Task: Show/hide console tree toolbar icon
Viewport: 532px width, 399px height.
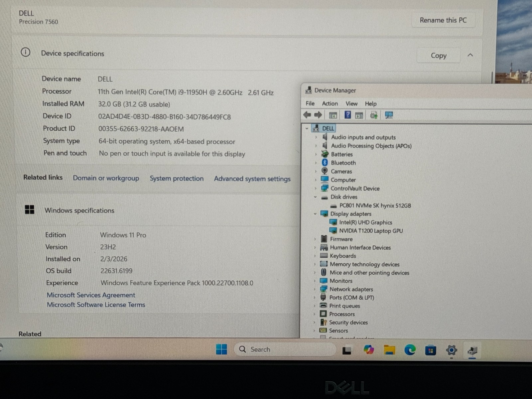Action: 333,115
